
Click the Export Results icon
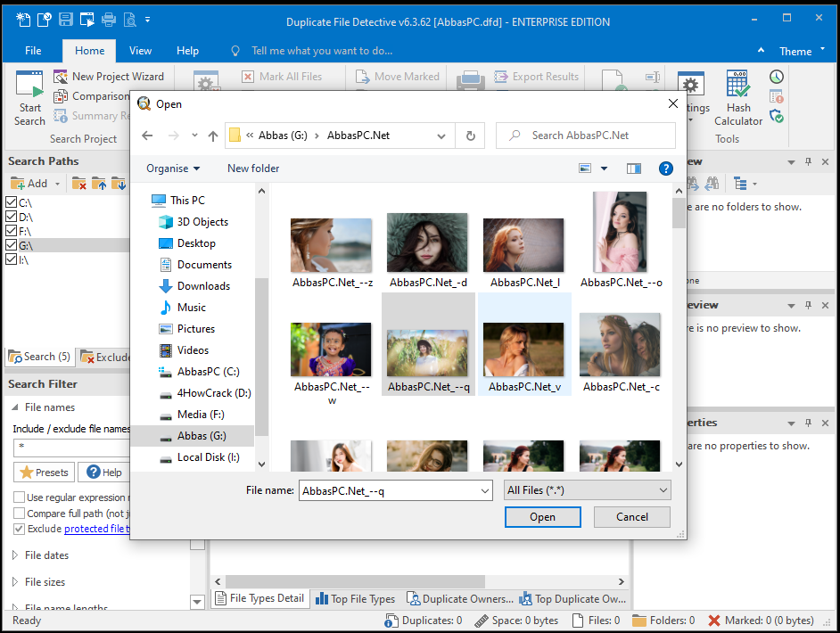click(501, 77)
